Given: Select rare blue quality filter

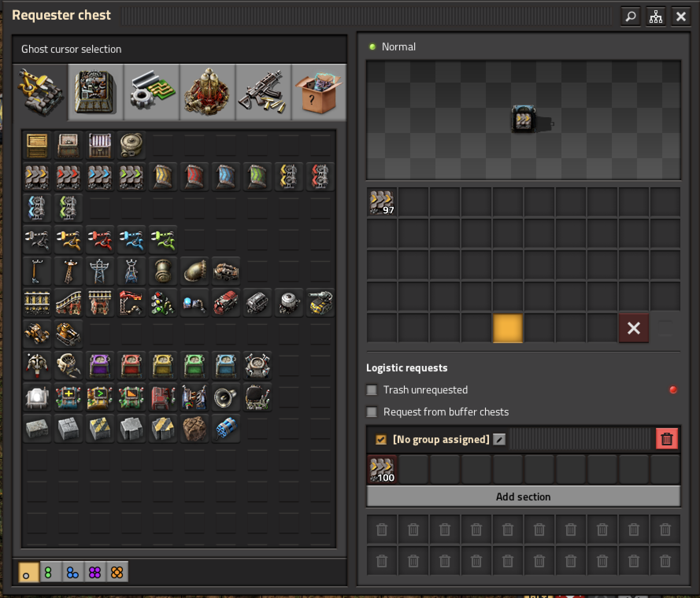Looking at the screenshot, I should pyautogui.click(x=73, y=572).
